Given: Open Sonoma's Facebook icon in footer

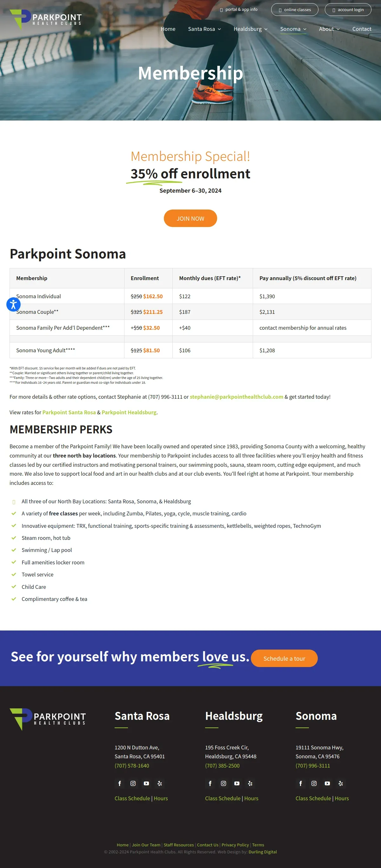Looking at the screenshot, I should coord(301,783).
